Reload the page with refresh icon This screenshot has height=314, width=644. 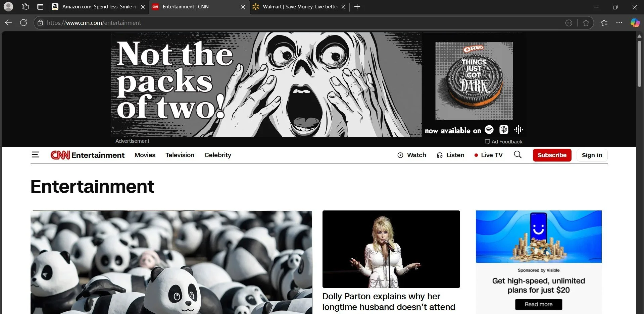[23, 23]
